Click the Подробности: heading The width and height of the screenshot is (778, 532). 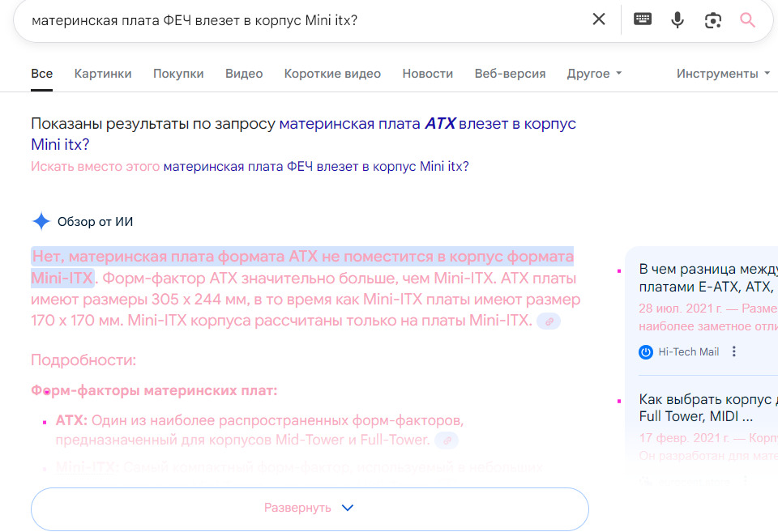(x=83, y=360)
